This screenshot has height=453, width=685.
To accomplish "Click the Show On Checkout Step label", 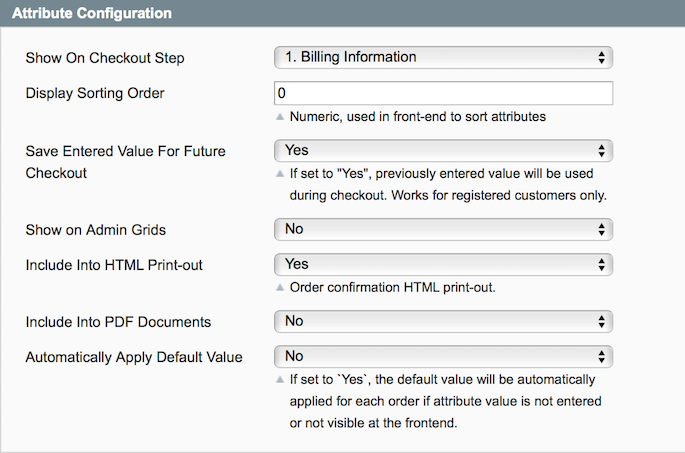I will (105, 58).
